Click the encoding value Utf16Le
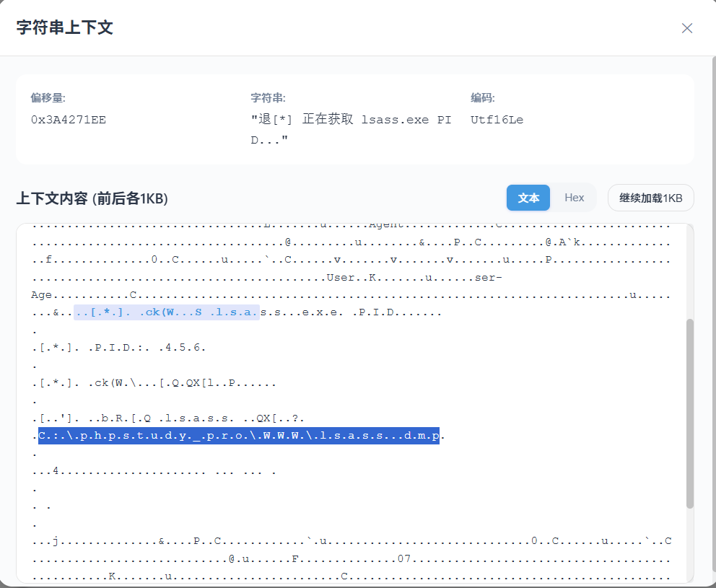 click(497, 120)
